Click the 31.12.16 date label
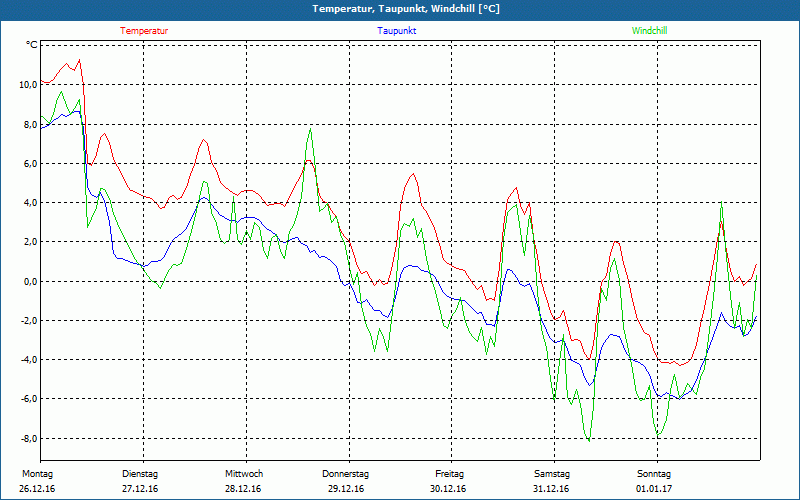Viewport: 800px width, 500px height. tap(551, 489)
